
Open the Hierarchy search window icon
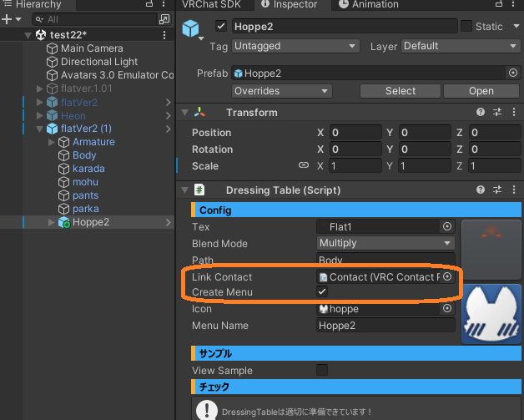point(164,19)
